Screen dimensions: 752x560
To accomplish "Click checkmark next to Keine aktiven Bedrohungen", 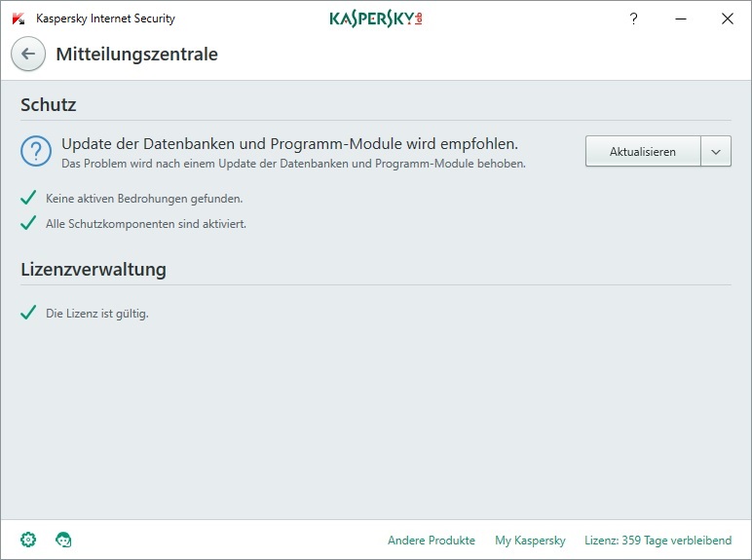I will point(28,198).
